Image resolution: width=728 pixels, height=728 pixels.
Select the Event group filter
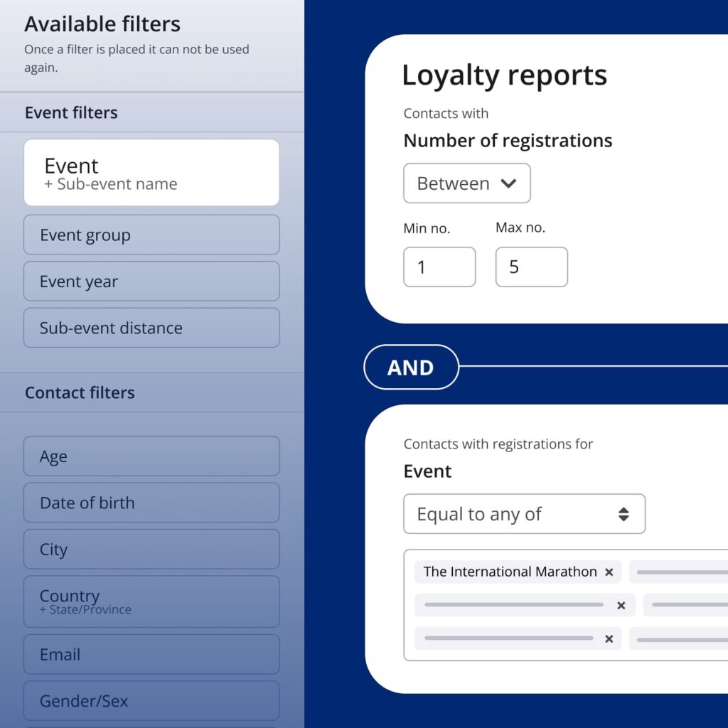[151, 235]
